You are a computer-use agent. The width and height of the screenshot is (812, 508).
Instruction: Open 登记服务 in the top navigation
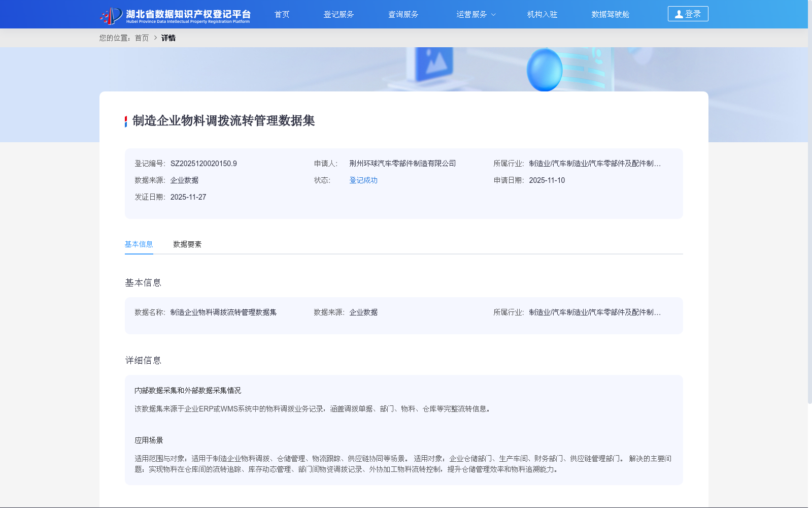(339, 14)
